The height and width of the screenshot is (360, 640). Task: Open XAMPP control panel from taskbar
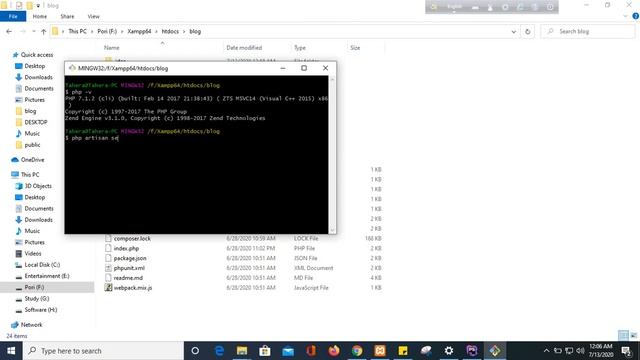pyautogui.click(x=380, y=351)
